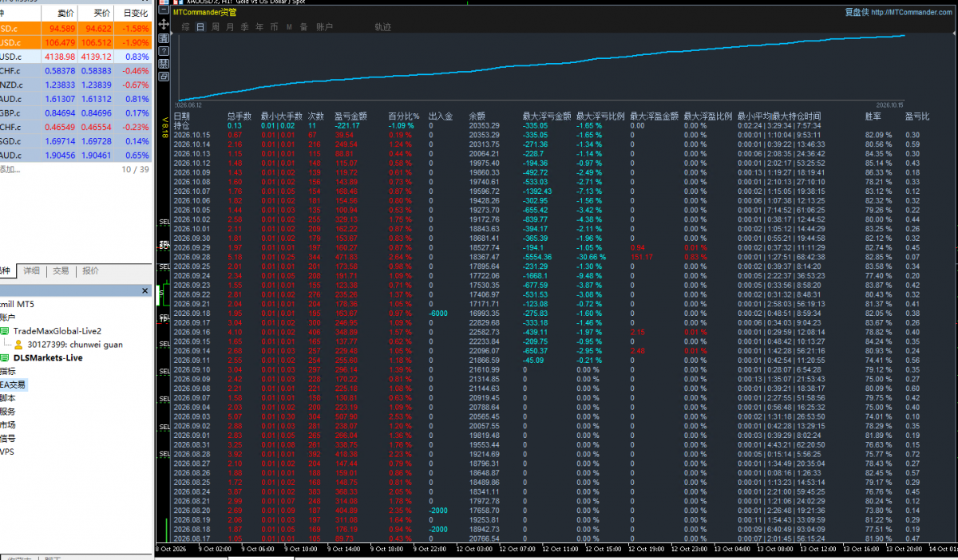
Task: Switch to 周 weekly period tab
Action: pos(215,27)
